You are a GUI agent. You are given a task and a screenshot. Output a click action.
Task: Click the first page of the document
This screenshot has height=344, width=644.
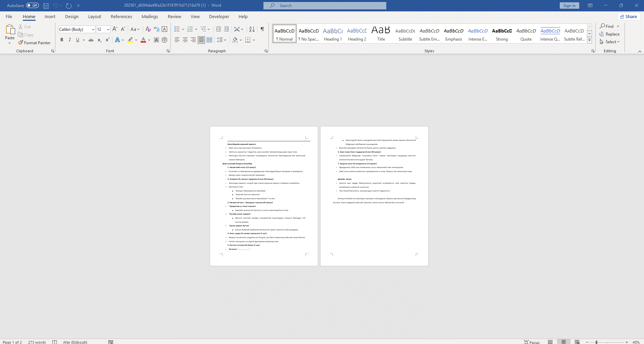[264, 196]
